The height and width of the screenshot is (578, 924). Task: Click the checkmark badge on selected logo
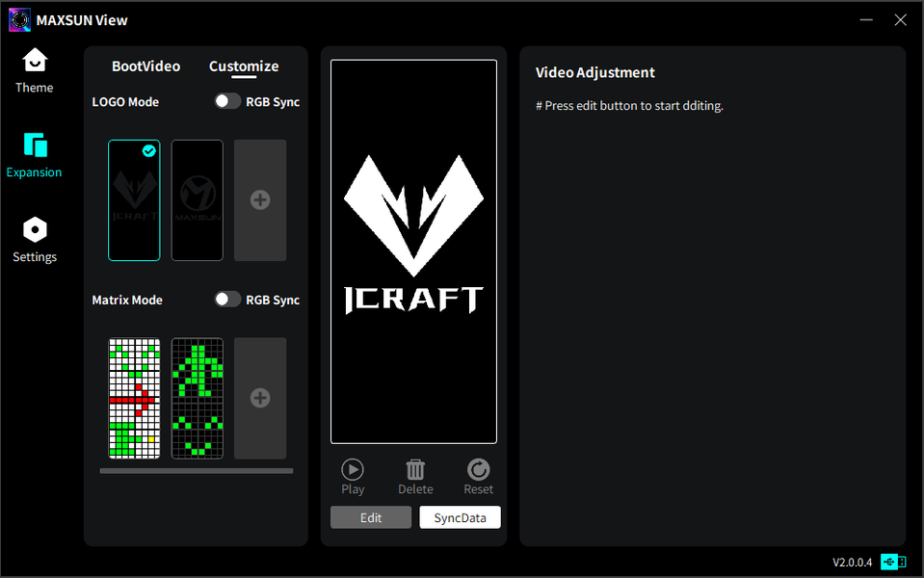[x=149, y=151]
